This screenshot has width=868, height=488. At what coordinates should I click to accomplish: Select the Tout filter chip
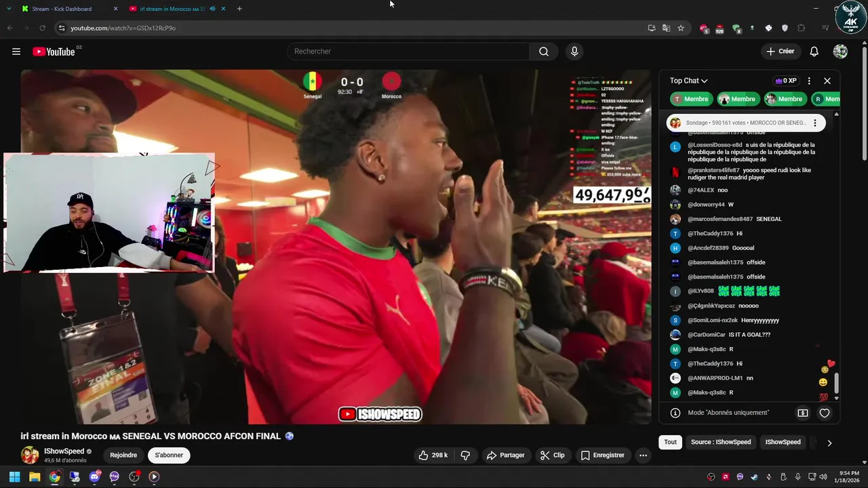[670, 442]
